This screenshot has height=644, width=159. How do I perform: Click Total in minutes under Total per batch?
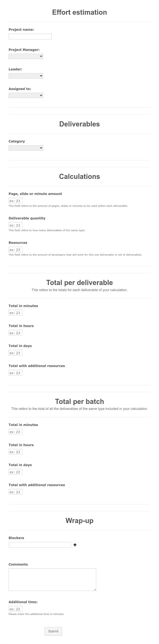point(16,431)
